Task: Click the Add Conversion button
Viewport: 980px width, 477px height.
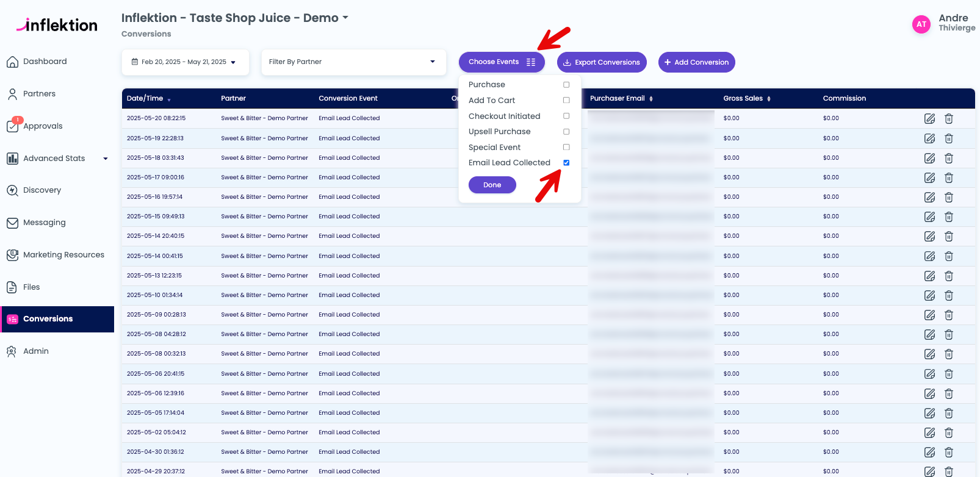Action: pos(697,62)
